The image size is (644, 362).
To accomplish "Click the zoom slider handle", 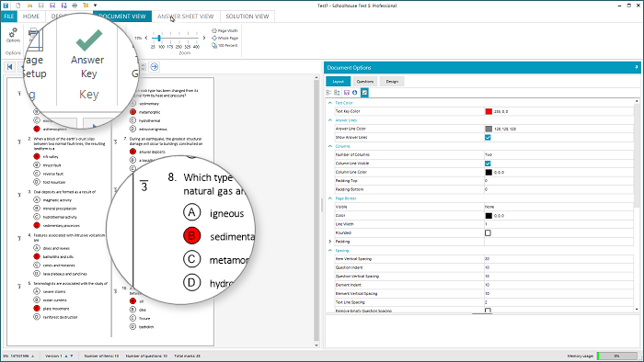I will click(x=159, y=38).
